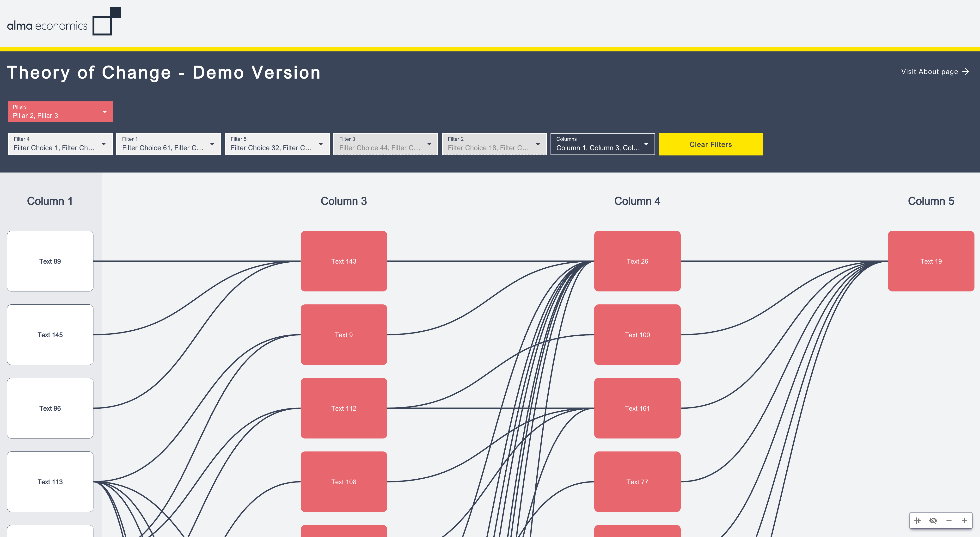980x537 pixels.
Task: Zoom in with the plus icon
Action: click(964, 521)
